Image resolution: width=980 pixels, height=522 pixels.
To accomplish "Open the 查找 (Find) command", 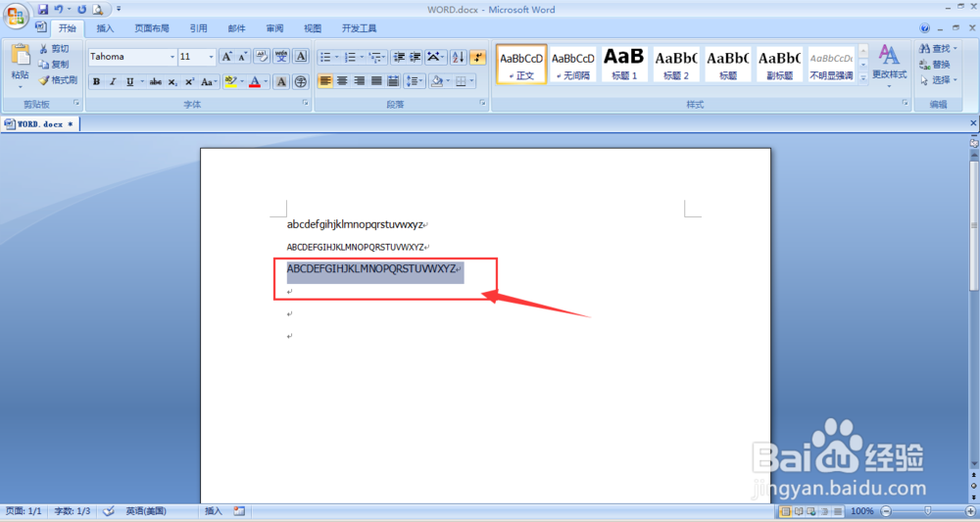I will [938, 49].
